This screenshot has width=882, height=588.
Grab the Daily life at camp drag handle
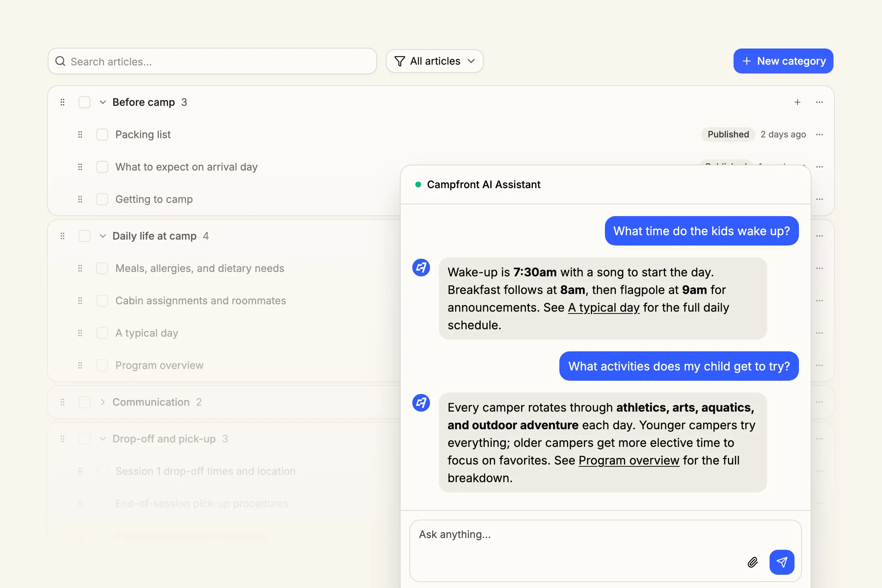tap(62, 236)
